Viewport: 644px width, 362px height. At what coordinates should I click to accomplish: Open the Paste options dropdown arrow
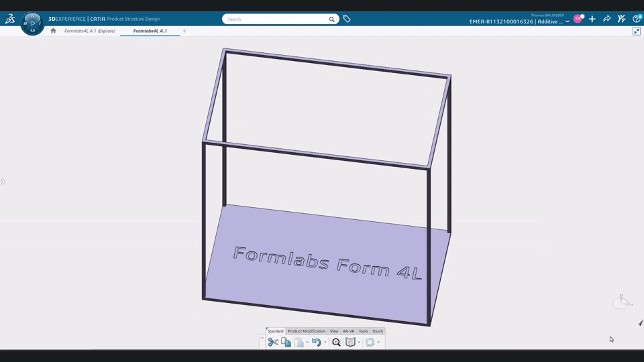click(307, 343)
